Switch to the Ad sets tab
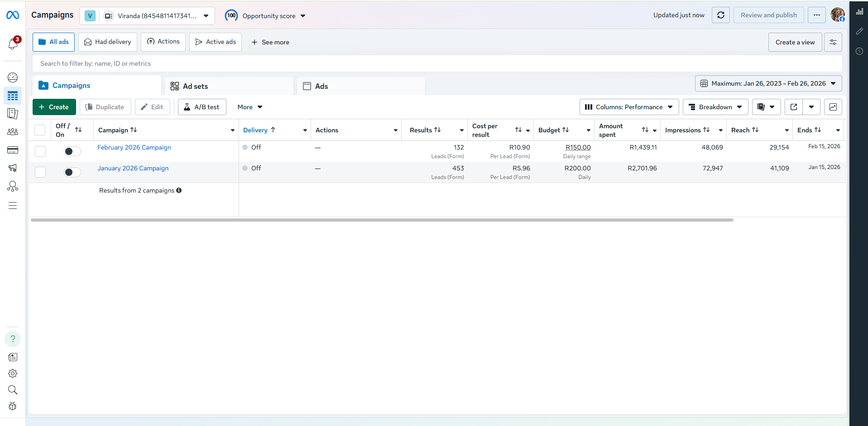 195,86
